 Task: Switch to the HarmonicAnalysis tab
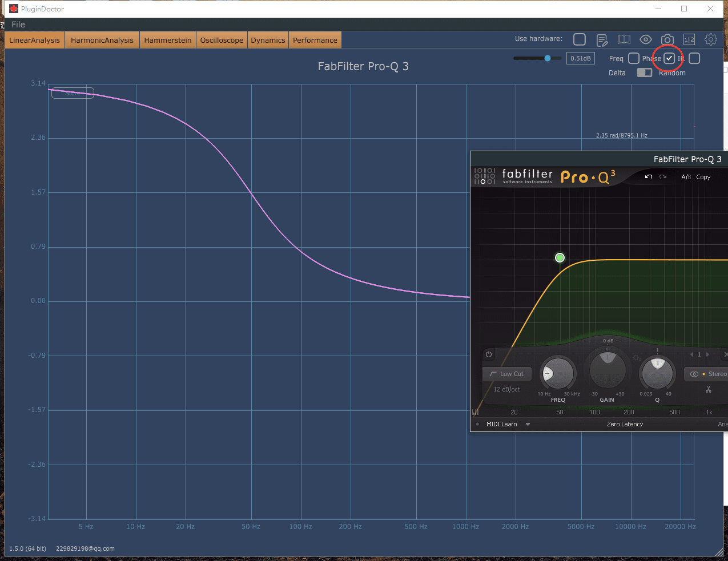point(102,41)
